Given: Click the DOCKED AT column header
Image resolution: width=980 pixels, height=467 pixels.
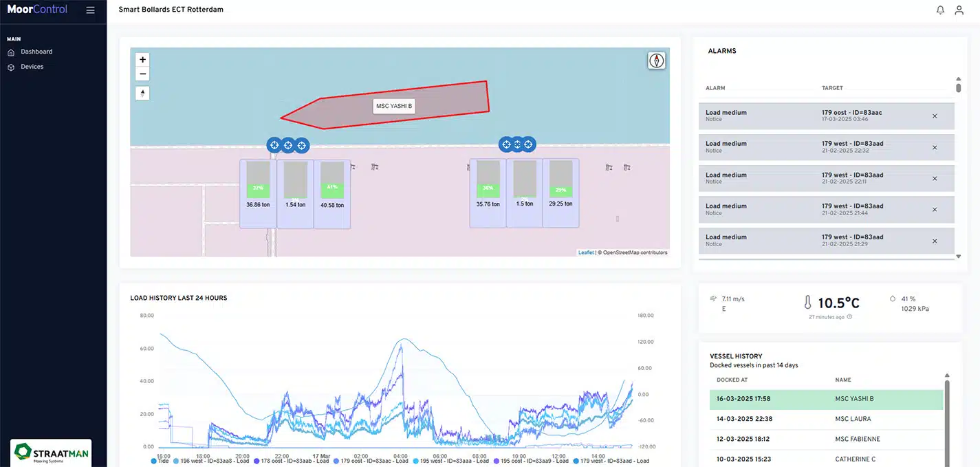Looking at the screenshot, I should (x=732, y=380).
